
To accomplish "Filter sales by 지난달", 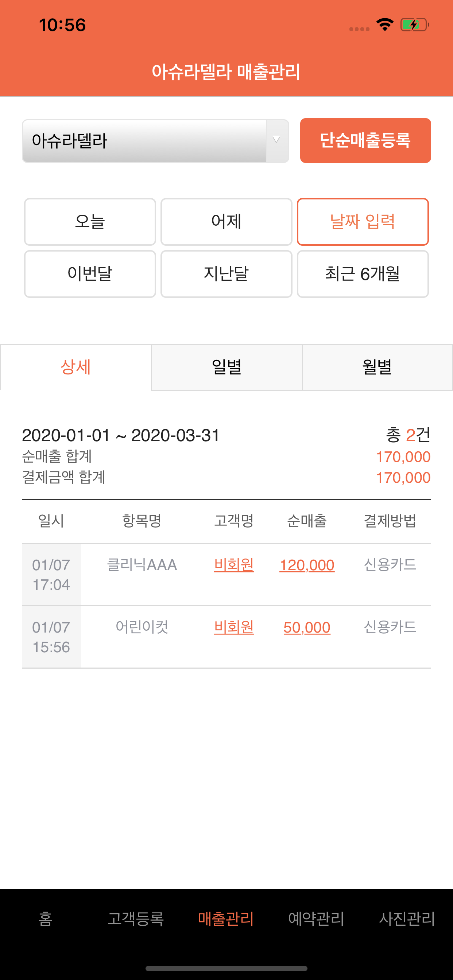I will click(226, 273).
